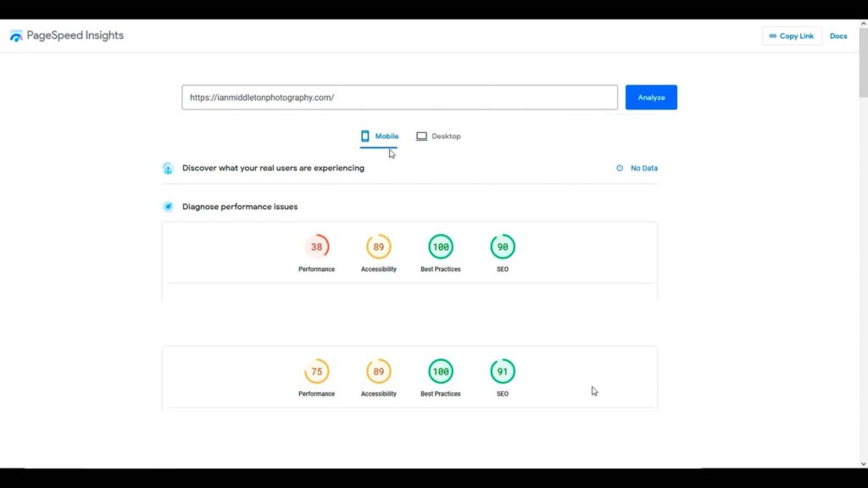Click the PageSpeed Insights logo icon
The height and width of the screenshot is (488, 868).
point(16,36)
